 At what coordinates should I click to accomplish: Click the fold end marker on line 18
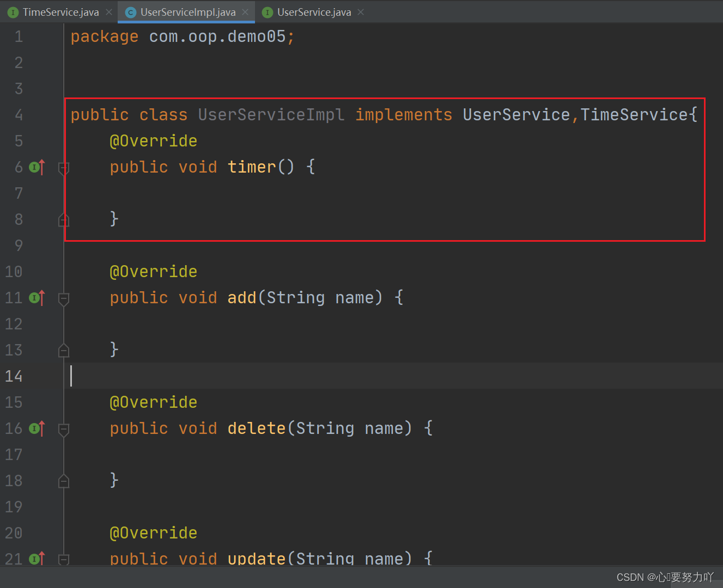64,481
